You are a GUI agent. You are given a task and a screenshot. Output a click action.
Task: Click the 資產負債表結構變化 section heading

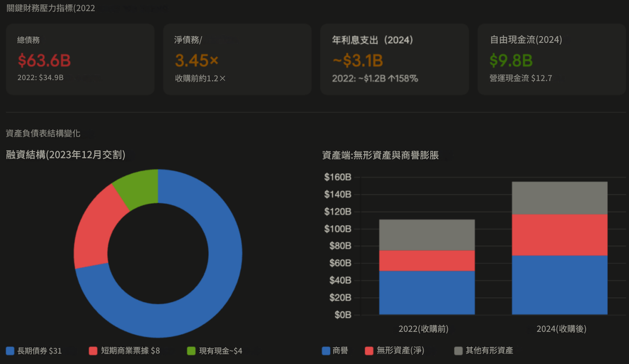pos(43,133)
